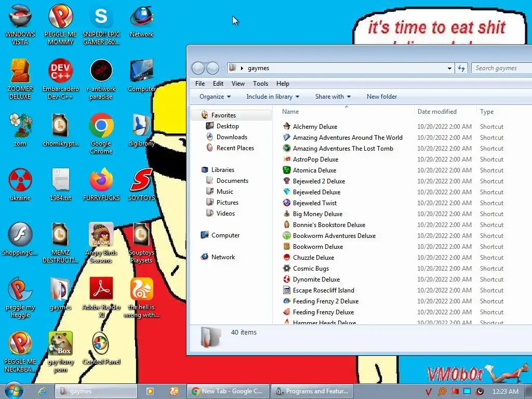Click the Search gaymes field

501,68
